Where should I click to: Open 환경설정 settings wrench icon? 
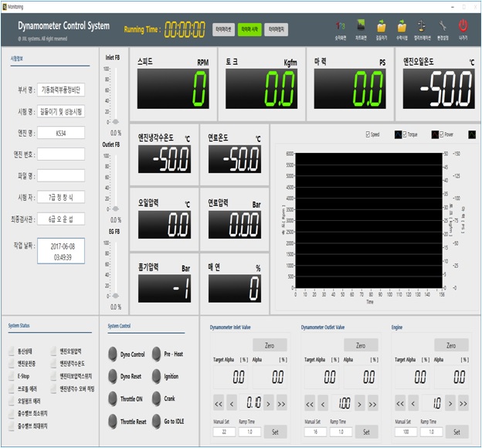click(443, 27)
